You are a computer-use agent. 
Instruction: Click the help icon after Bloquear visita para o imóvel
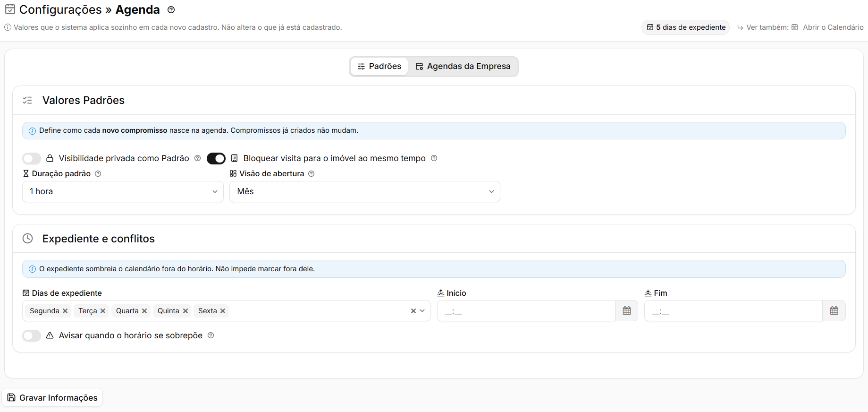click(434, 158)
